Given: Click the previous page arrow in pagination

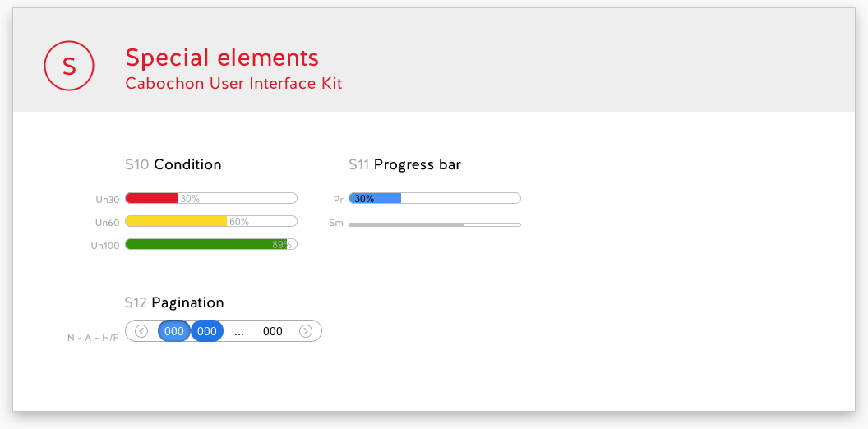Looking at the screenshot, I should [141, 331].
